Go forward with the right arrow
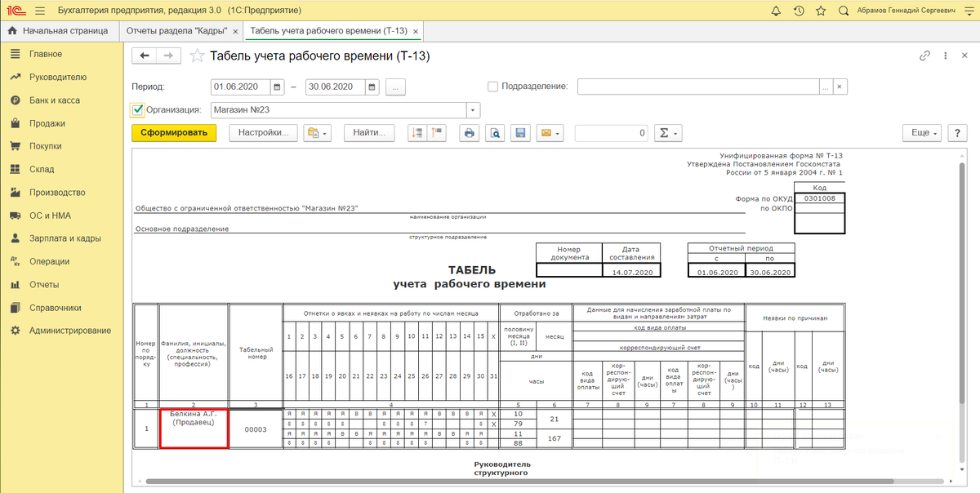 [x=169, y=56]
